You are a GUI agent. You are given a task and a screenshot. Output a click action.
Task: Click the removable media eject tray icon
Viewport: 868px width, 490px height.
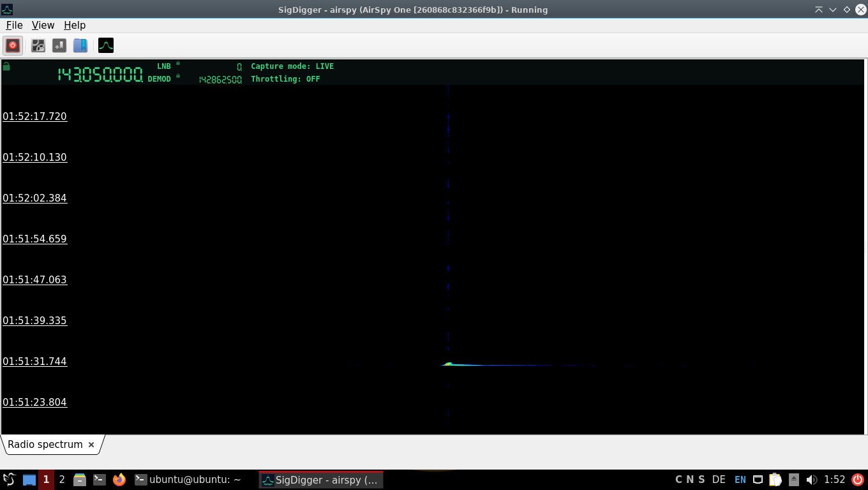pos(794,480)
